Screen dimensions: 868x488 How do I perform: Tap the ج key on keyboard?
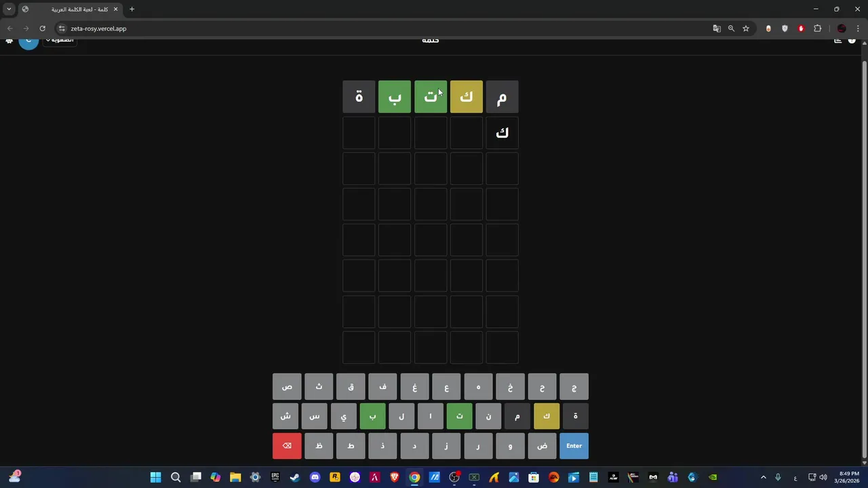[574, 387]
